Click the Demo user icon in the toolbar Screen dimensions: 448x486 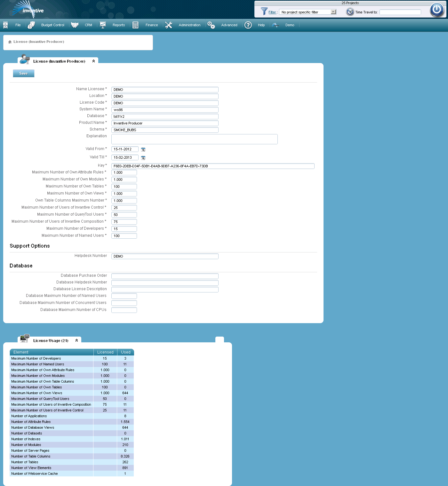click(x=275, y=25)
